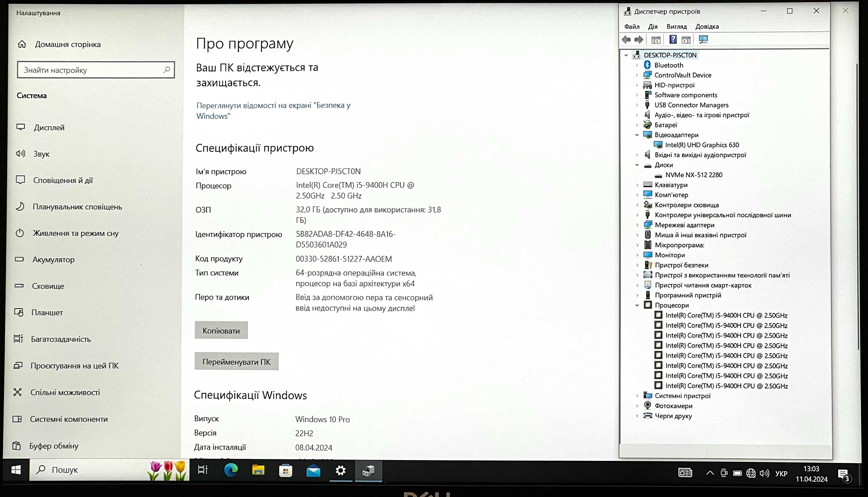The height and width of the screenshot is (497, 868).
Task: Expand the Системні пристрої category
Action: [x=637, y=396]
